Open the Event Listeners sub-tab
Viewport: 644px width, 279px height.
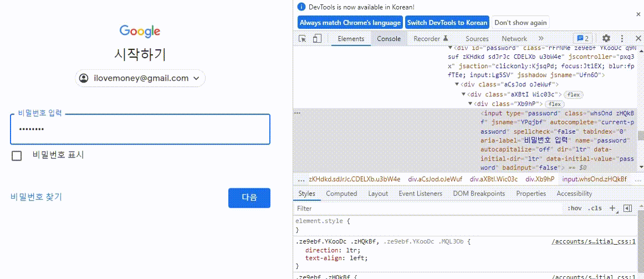[420, 193]
